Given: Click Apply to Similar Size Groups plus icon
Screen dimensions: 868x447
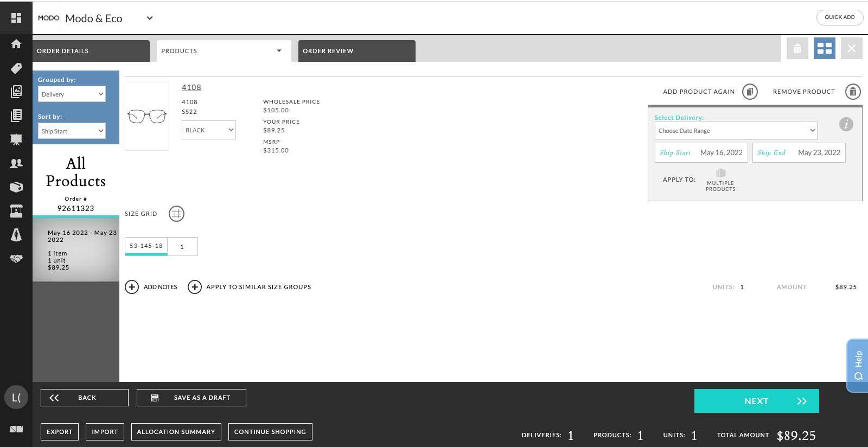Looking at the screenshot, I should [x=195, y=287].
